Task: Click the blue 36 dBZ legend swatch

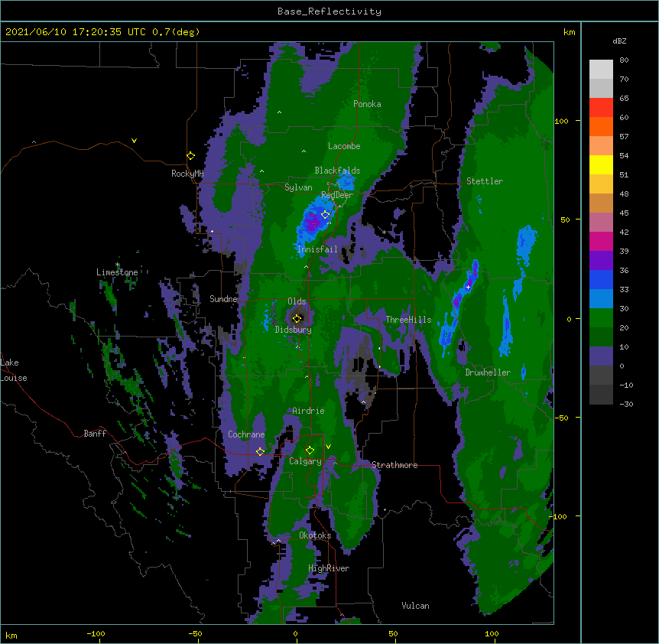Action: click(601, 279)
